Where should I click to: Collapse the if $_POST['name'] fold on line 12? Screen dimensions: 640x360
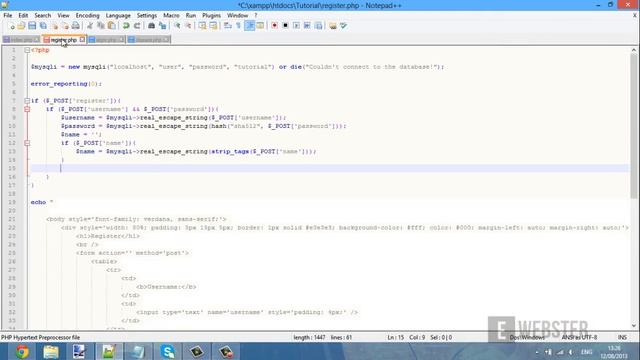[x=27, y=143]
